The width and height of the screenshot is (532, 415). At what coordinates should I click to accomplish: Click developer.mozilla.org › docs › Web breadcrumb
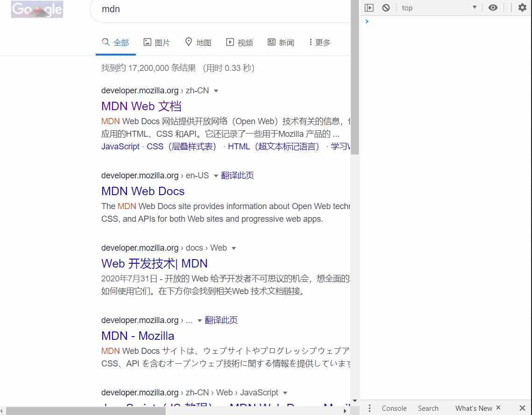click(x=164, y=248)
